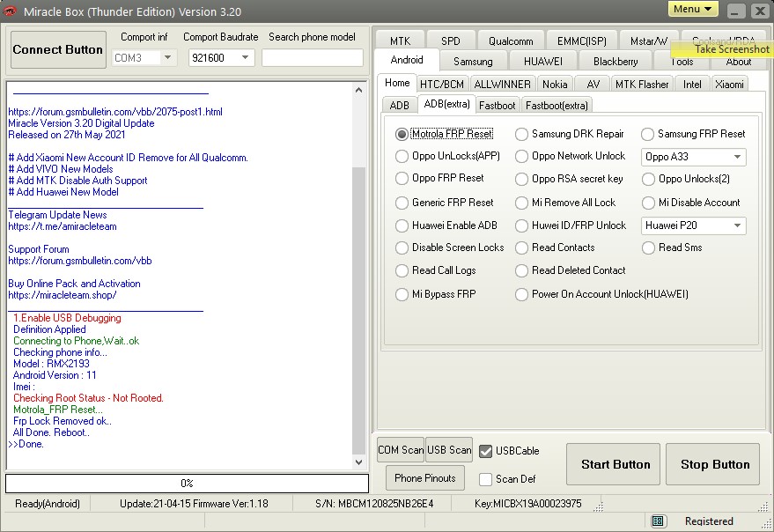Go to the Samsung tab
Screen dimensions: 774x532
pyautogui.click(x=473, y=62)
